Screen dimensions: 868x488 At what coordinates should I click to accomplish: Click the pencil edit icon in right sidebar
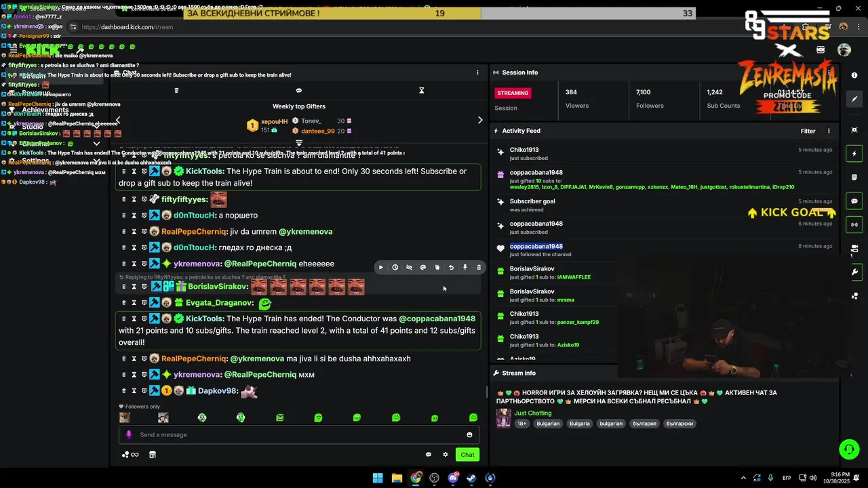tap(854, 99)
